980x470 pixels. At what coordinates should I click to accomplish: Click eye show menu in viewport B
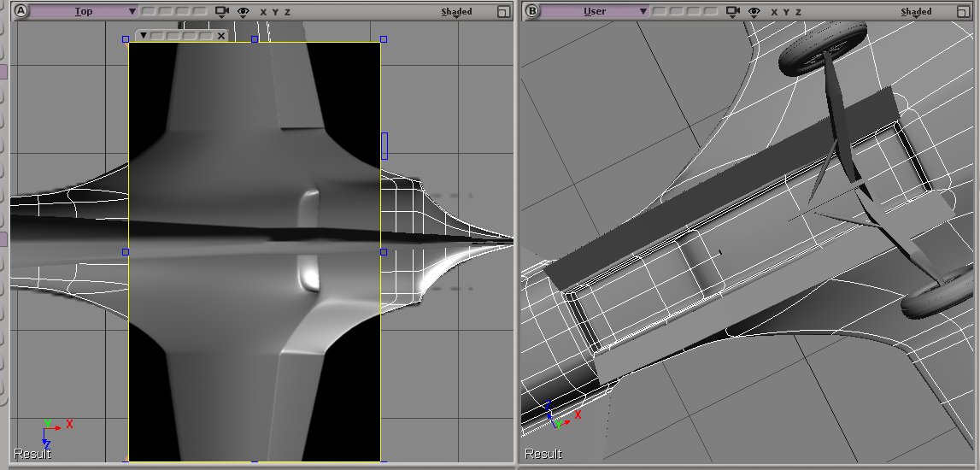[755, 12]
